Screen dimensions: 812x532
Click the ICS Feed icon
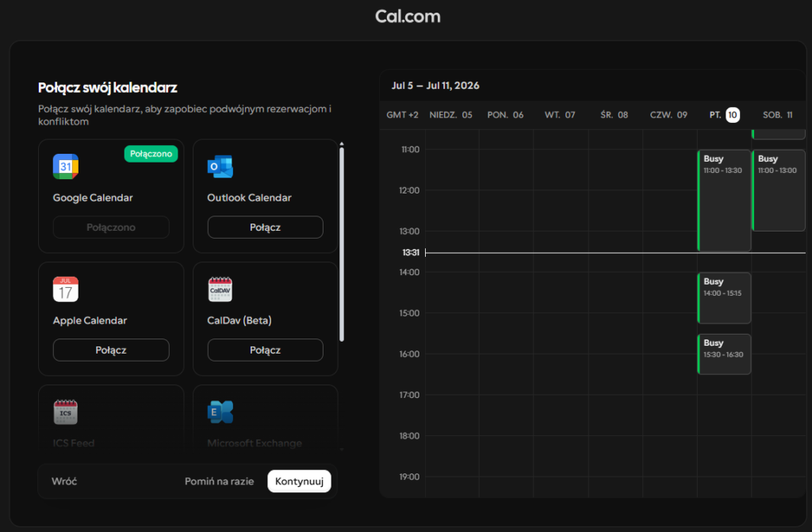[66, 411]
